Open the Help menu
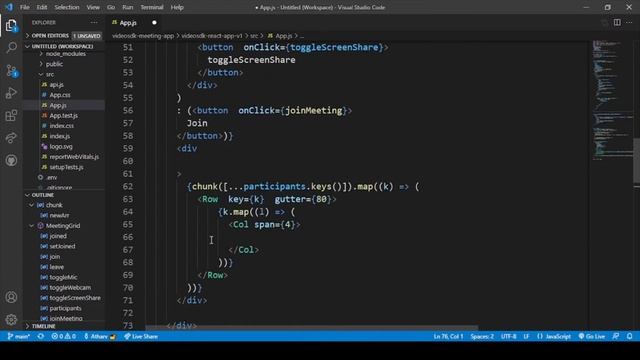 click(x=177, y=7)
